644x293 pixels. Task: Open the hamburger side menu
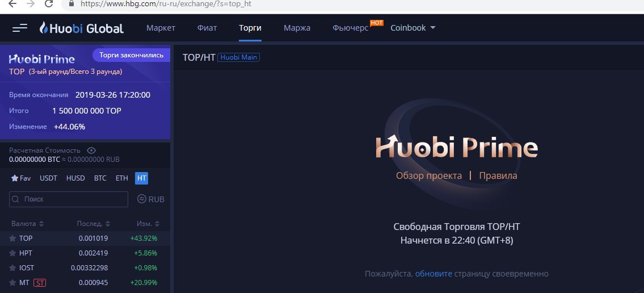(x=20, y=28)
